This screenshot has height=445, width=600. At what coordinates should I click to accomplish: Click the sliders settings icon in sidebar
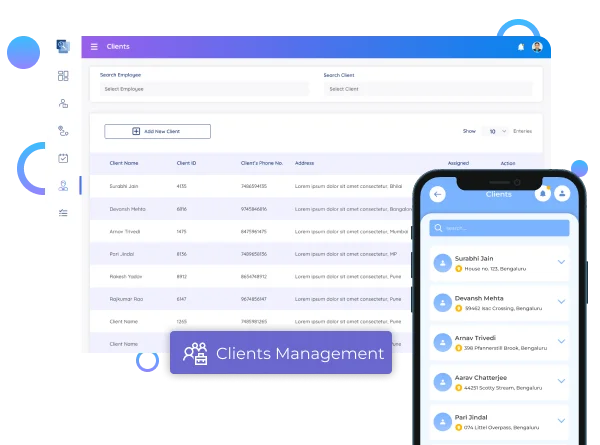(x=63, y=212)
